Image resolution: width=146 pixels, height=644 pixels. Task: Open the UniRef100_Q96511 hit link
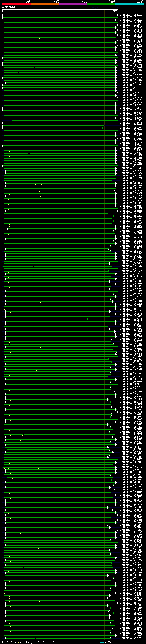coord(131,15)
